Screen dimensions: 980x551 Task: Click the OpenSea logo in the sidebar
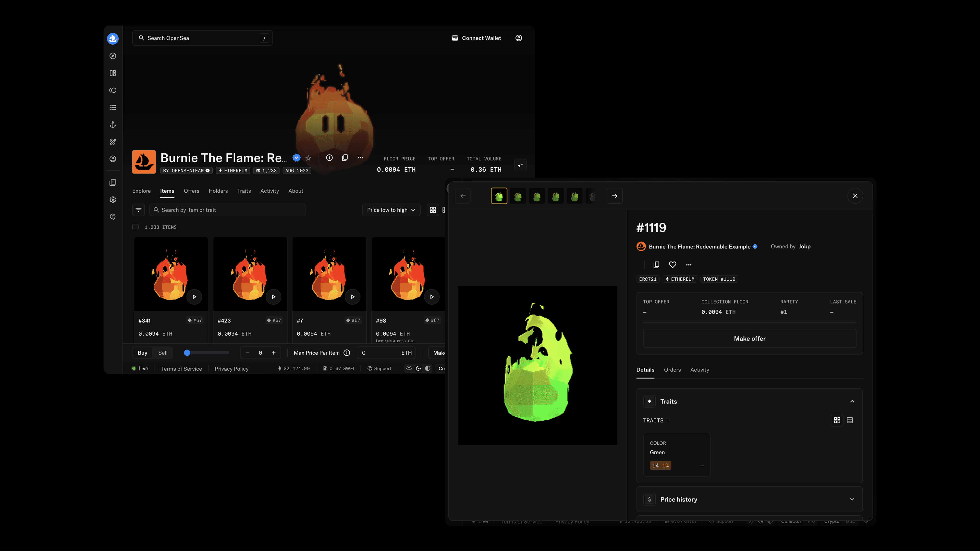[x=113, y=39]
